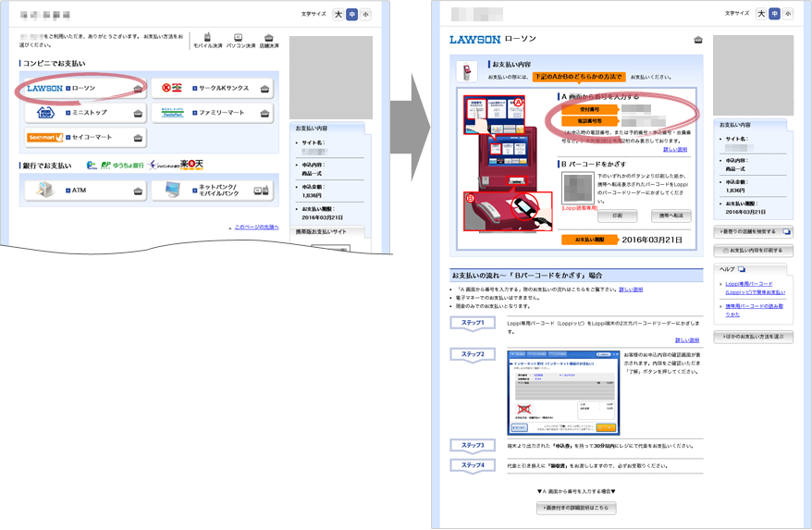This screenshot has width=812, height=530.
Task: Click new-window icon beside ヘルプ heading
Action: pos(742,269)
